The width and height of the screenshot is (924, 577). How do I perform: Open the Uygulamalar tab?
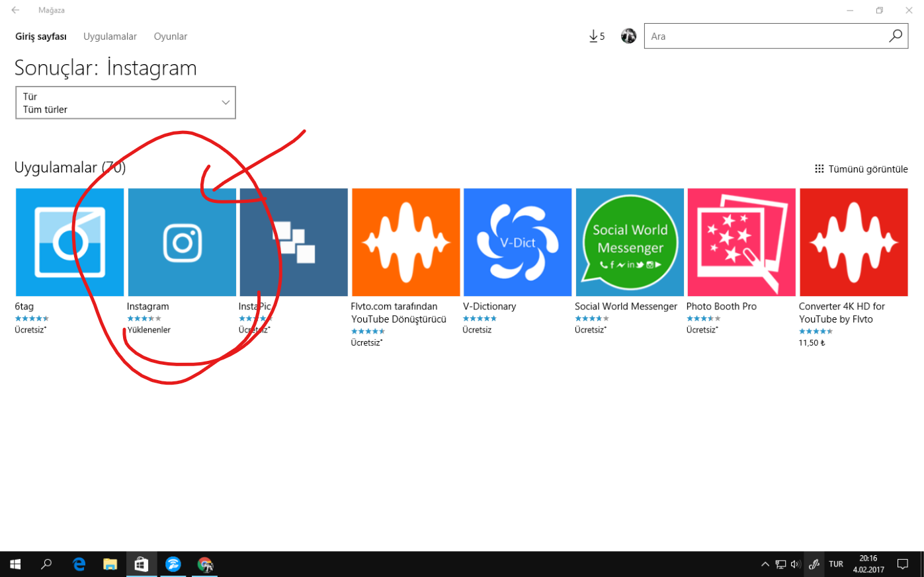coord(110,36)
